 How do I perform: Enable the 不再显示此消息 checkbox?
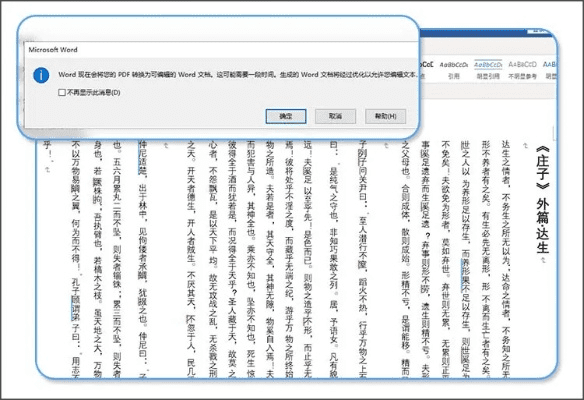(x=62, y=92)
